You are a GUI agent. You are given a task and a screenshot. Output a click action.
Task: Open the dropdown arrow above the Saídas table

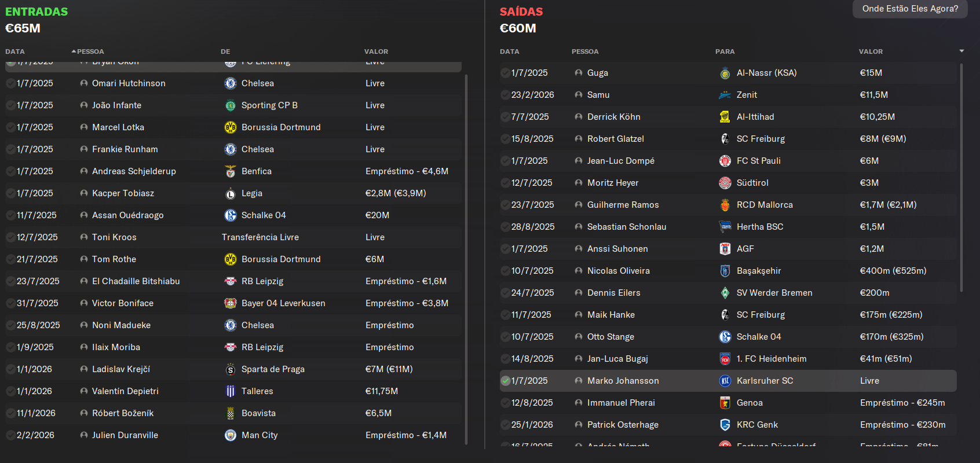[961, 51]
